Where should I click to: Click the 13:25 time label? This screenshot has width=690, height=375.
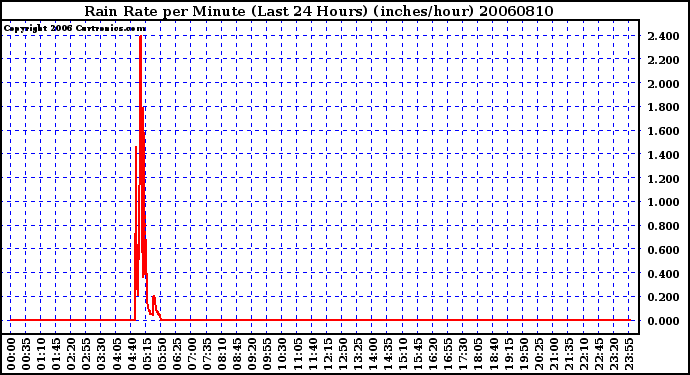click(x=358, y=354)
